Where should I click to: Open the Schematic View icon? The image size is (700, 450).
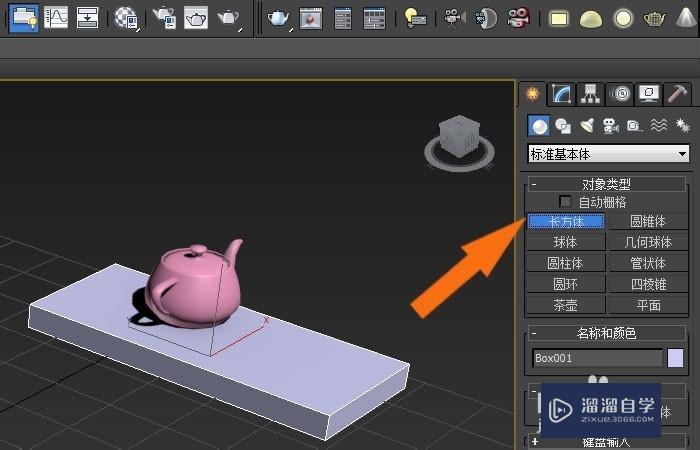88,17
